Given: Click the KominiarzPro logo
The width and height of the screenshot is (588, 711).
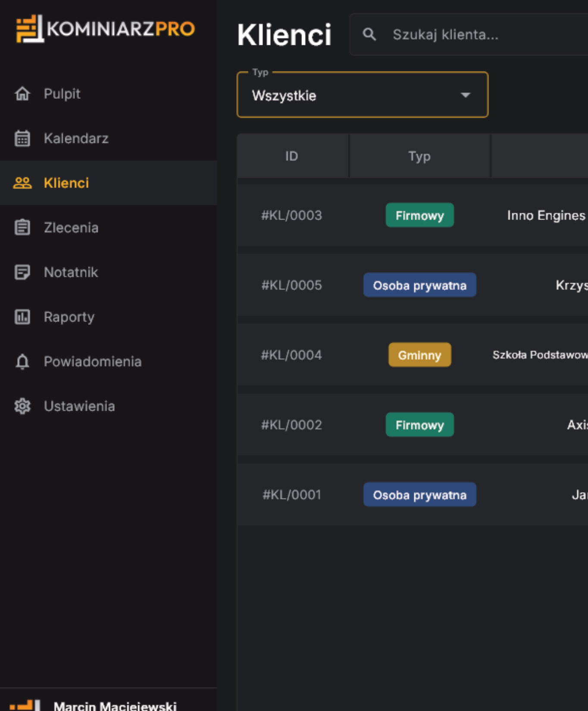Looking at the screenshot, I should click(x=105, y=29).
